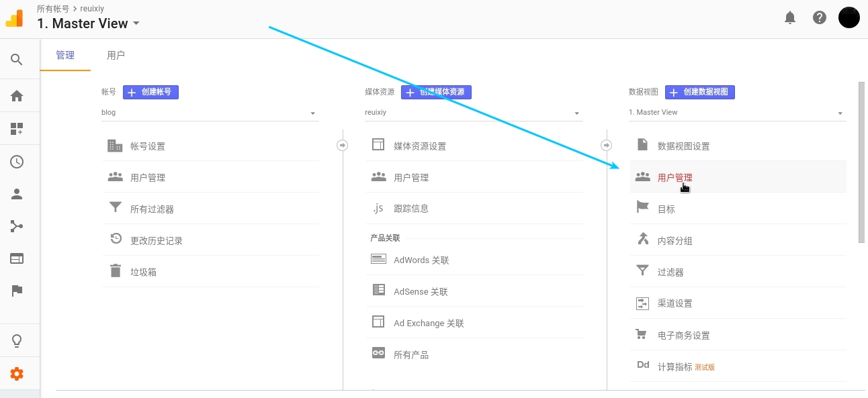Click the 创建帐号 button

click(x=150, y=92)
